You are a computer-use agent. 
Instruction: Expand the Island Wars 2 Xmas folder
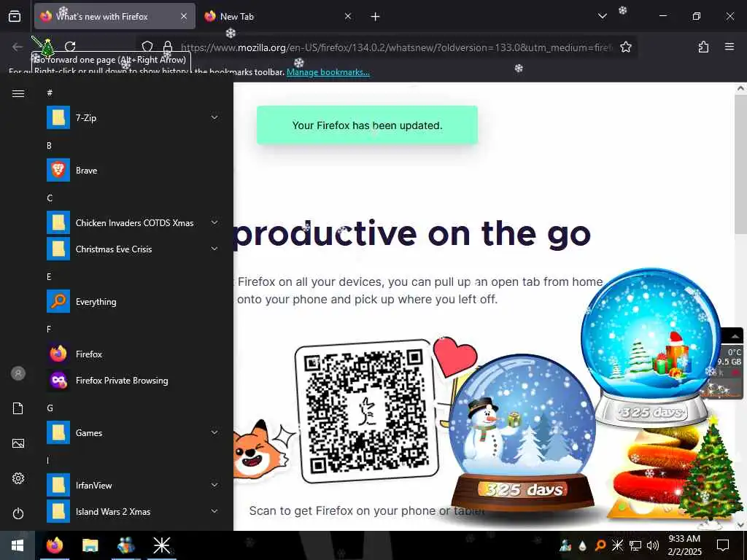pyautogui.click(x=133, y=511)
